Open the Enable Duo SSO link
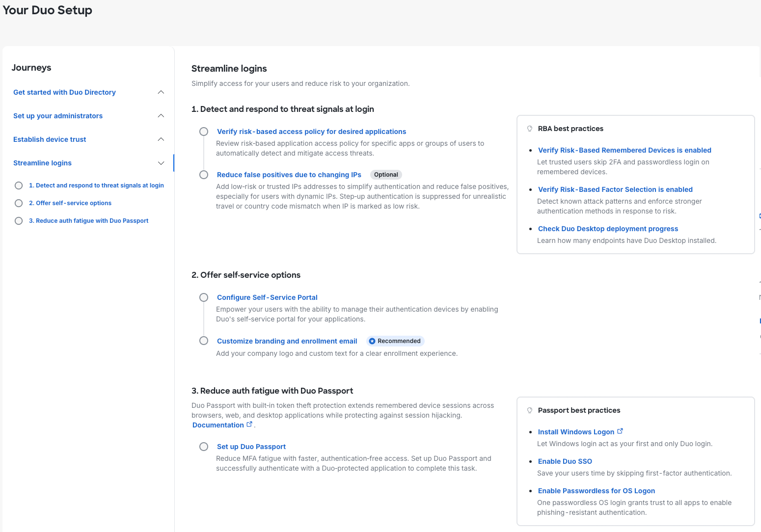761x532 pixels. [x=565, y=461]
